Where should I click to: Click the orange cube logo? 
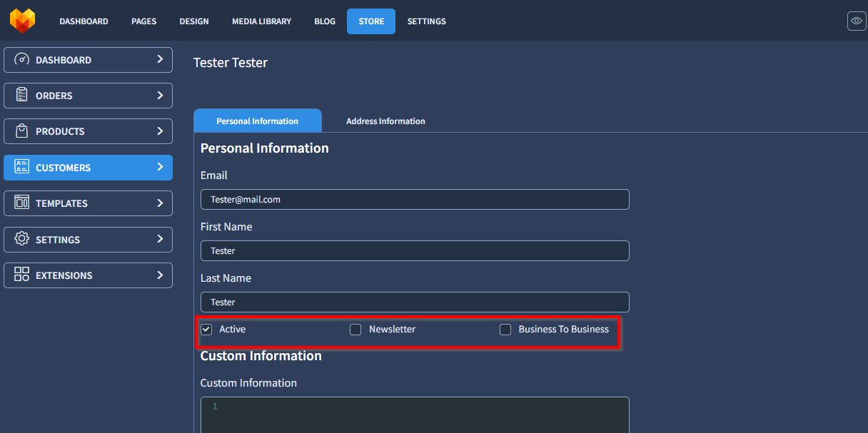click(22, 21)
